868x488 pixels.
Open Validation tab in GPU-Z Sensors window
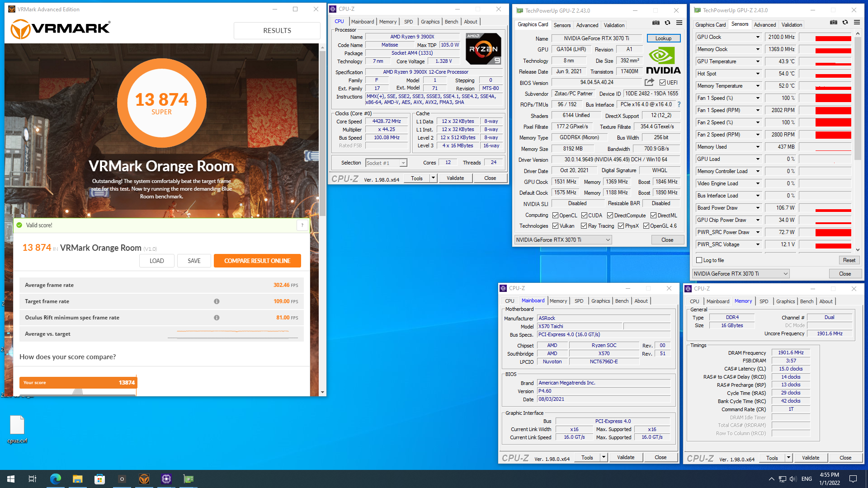tap(792, 25)
